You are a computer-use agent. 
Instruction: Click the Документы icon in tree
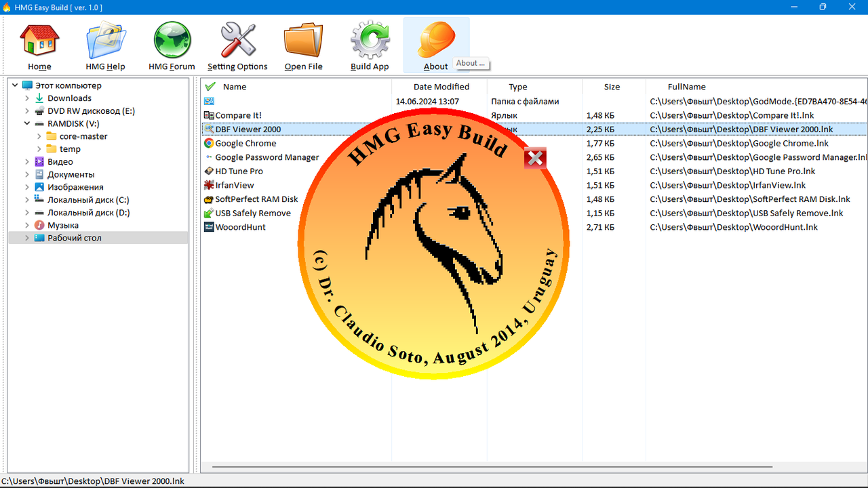(x=39, y=174)
